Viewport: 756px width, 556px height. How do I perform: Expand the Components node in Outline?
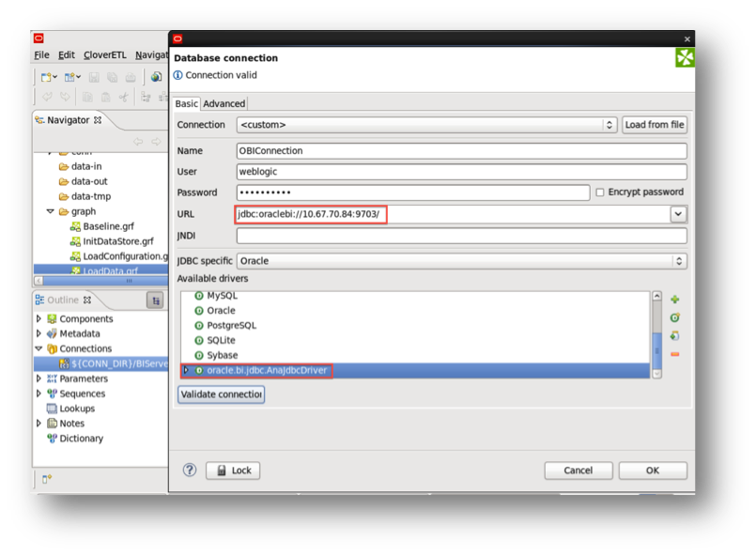tap(39, 318)
